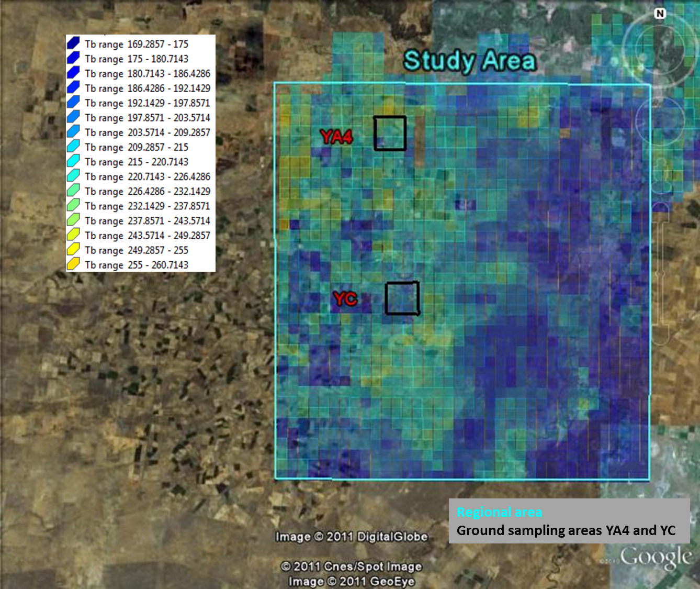Screen dimensions: 700x589
Task: Click legend text Tb range 192.1429 - 197.8571
Action: pos(147,103)
